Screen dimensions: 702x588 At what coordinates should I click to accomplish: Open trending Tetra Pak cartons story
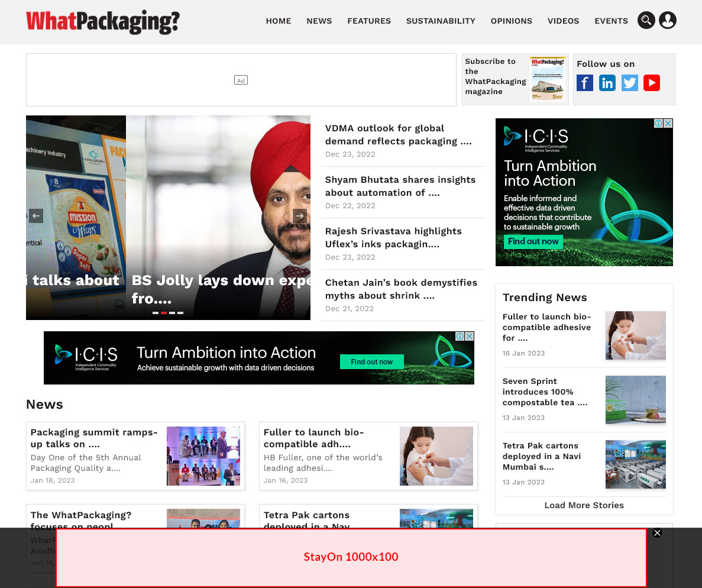point(542,456)
